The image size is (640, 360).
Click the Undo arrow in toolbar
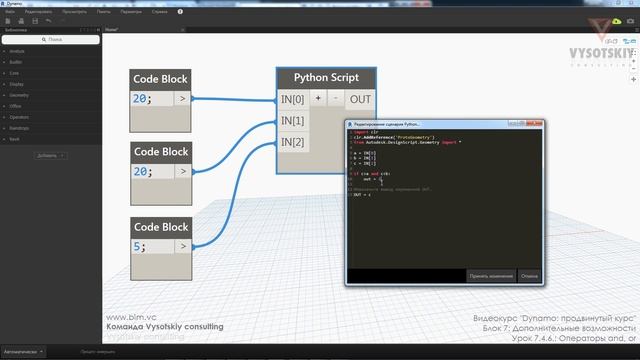click(49, 21)
